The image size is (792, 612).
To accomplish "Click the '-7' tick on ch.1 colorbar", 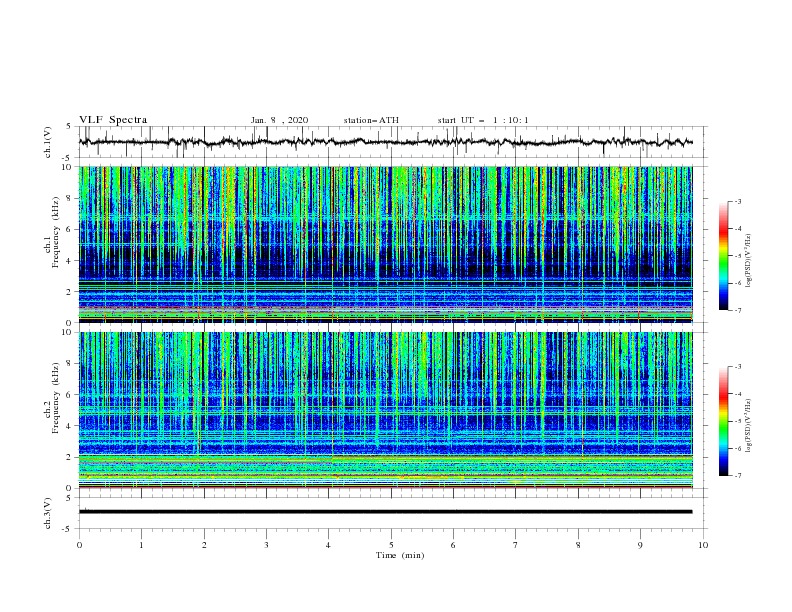I will (737, 310).
